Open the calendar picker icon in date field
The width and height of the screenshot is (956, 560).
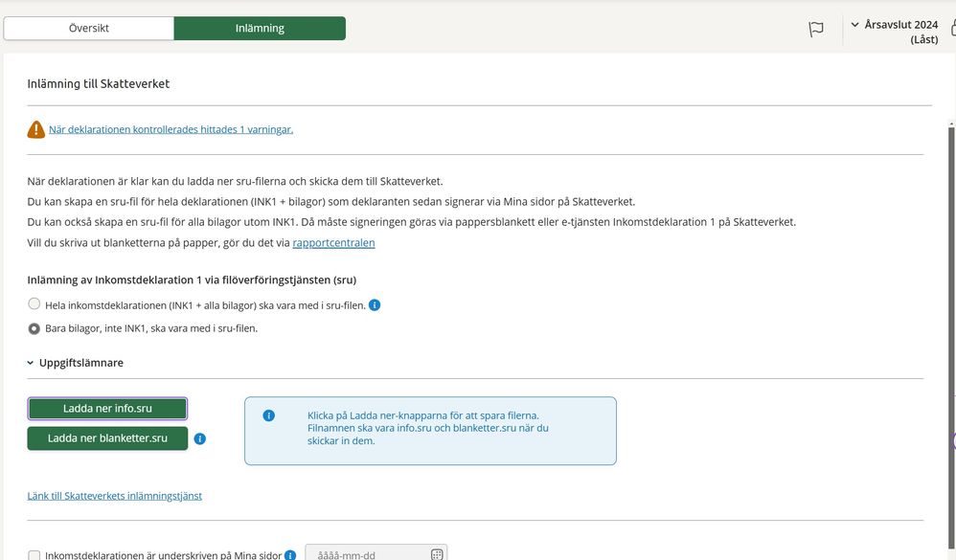437,554
